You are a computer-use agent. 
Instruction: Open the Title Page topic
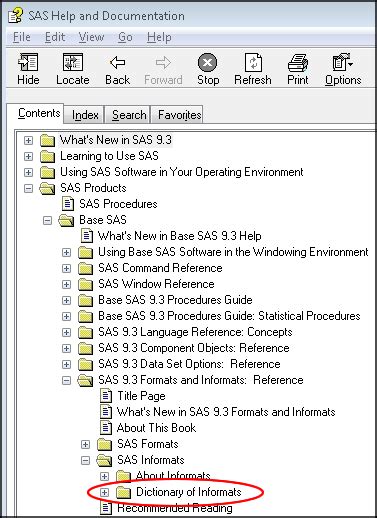[x=141, y=396]
